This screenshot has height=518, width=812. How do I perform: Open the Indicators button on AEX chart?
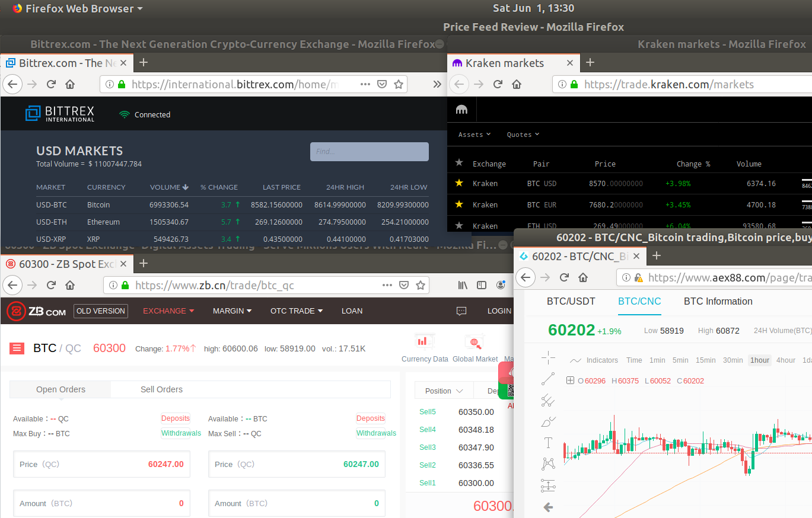pyautogui.click(x=594, y=360)
